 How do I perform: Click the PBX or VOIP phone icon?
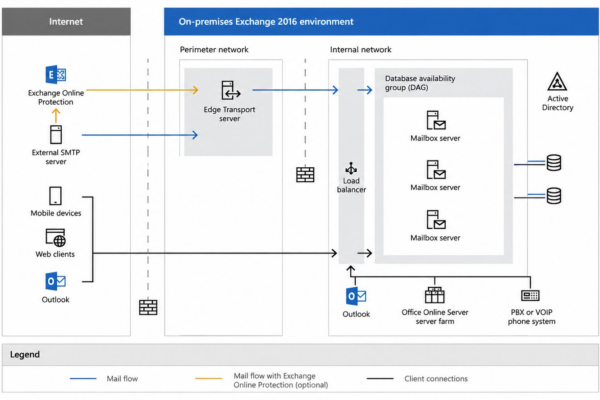530,296
